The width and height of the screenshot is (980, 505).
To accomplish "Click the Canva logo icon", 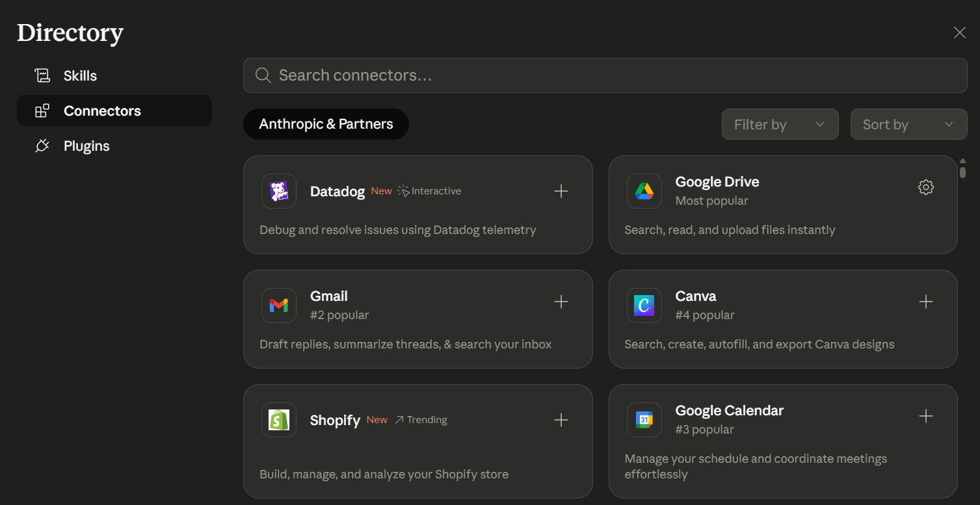I will pos(644,305).
